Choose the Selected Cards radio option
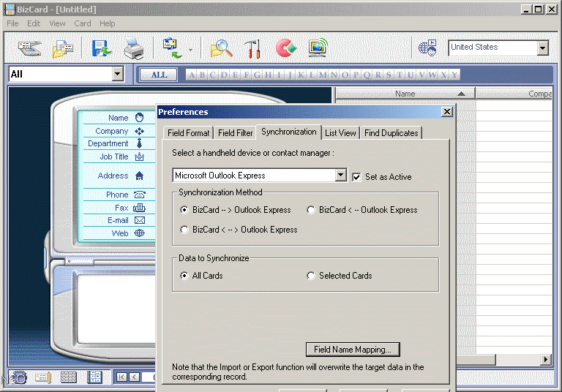 pyautogui.click(x=311, y=276)
